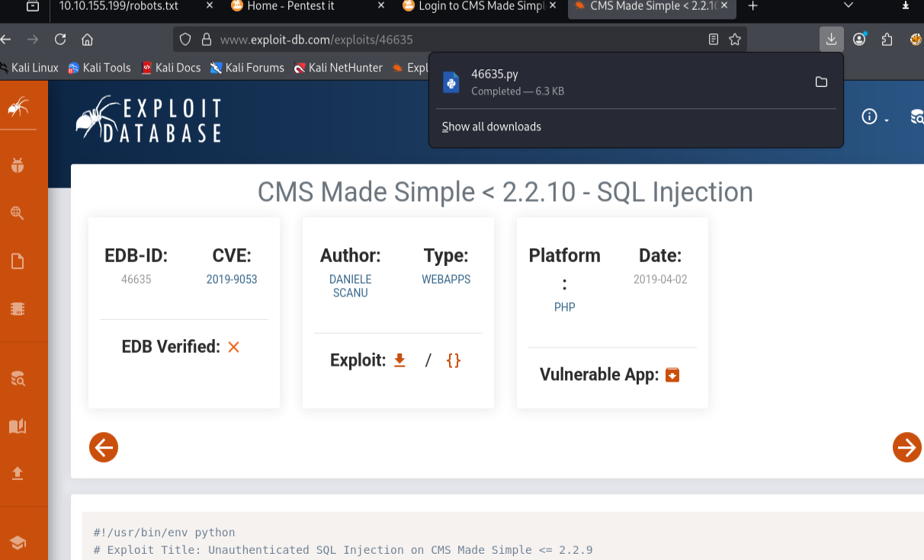Open the browser downloads panel icon
The height and width of the screenshot is (560, 924).
click(x=831, y=39)
